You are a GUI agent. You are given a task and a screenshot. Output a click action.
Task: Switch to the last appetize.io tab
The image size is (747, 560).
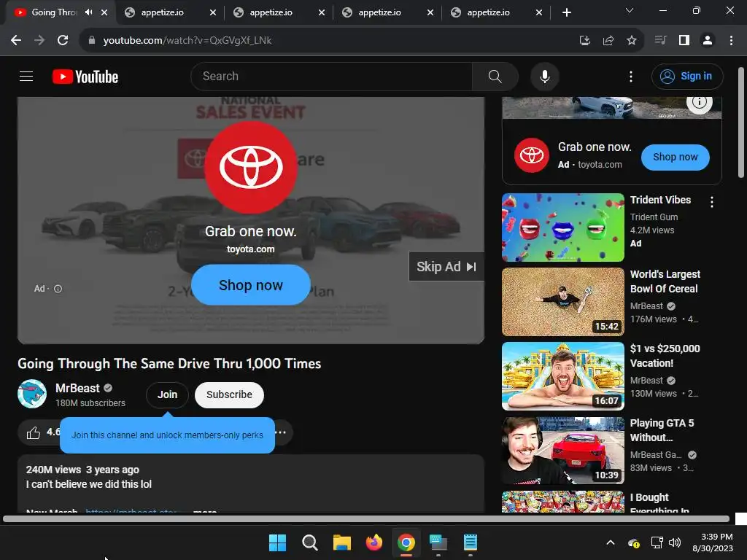coord(488,12)
